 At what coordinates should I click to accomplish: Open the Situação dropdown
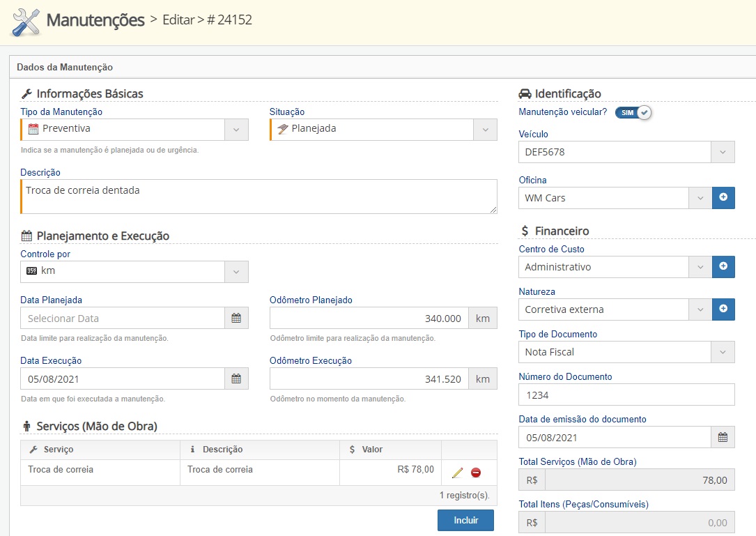485,129
